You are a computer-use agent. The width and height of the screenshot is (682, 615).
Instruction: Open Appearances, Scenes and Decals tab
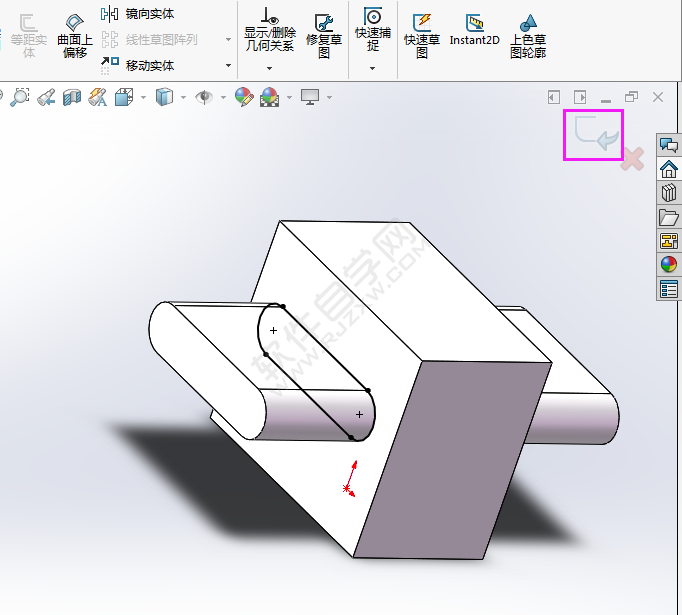click(x=669, y=264)
